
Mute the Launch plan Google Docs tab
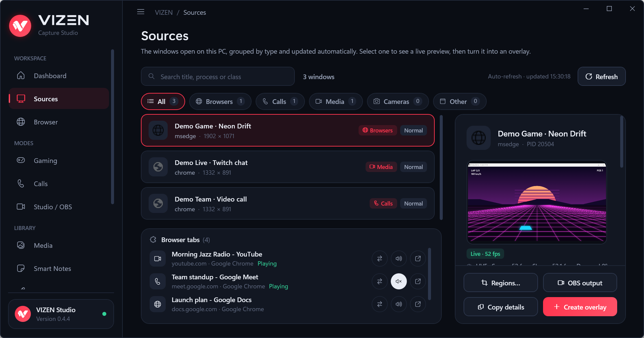coord(399,304)
